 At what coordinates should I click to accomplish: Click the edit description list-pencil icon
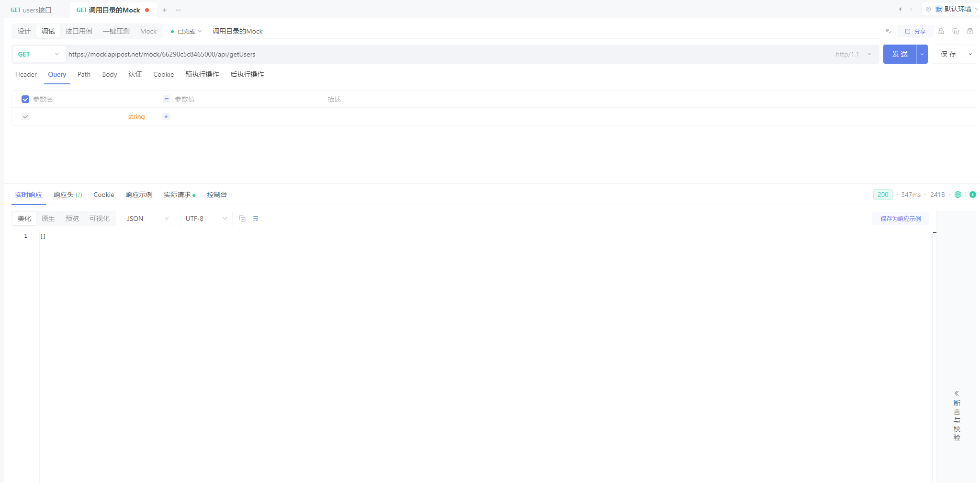(x=889, y=31)
